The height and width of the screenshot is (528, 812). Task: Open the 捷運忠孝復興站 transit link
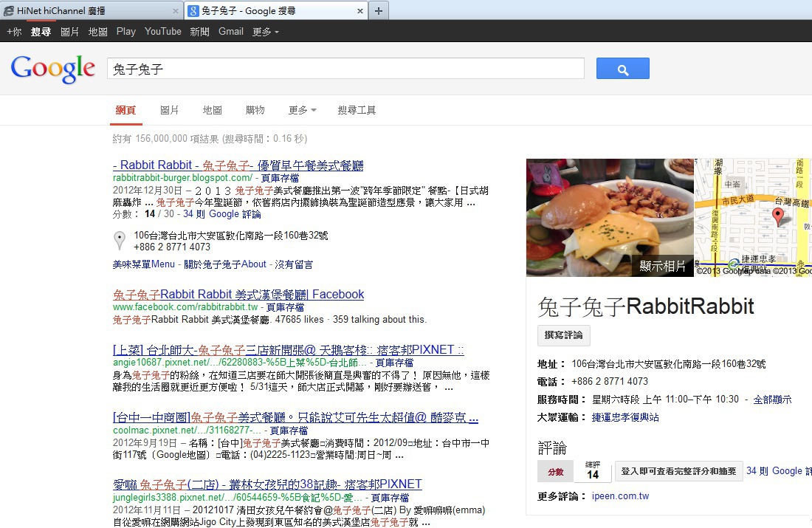(625, 417)
